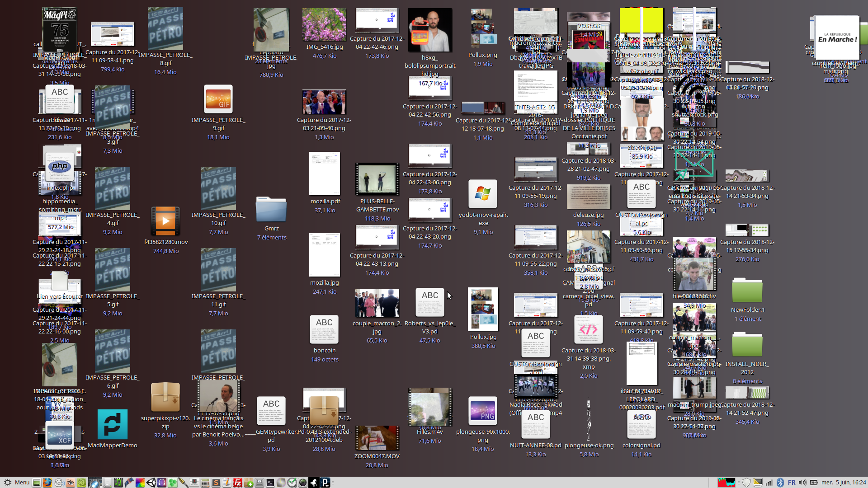
Task: Select the NewFolder.1 green folder
Action: pos(747,290)
